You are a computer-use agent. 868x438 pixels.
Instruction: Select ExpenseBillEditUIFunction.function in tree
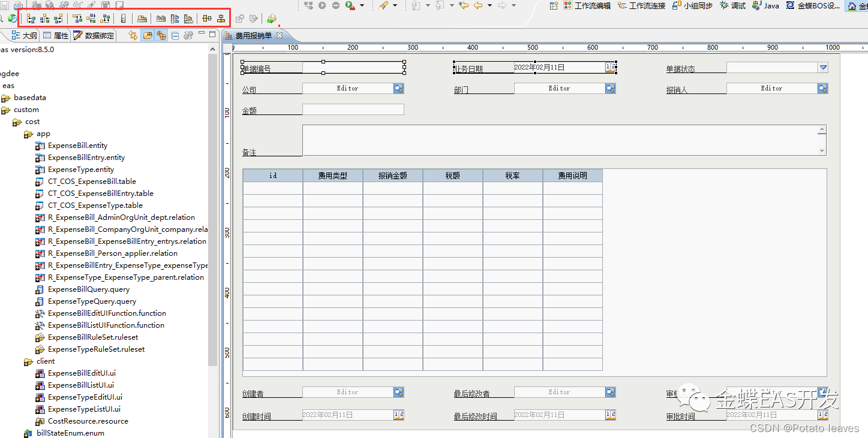coord(107,313)
